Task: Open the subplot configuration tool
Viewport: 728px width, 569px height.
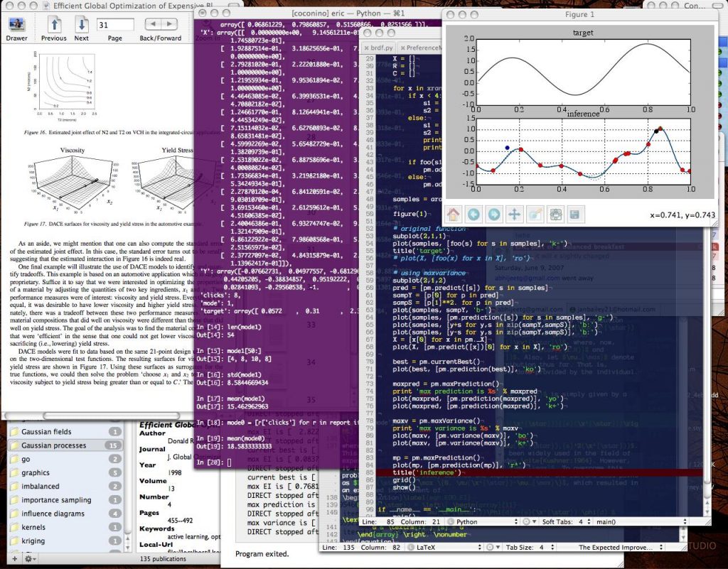Action: tap(556, 215)
